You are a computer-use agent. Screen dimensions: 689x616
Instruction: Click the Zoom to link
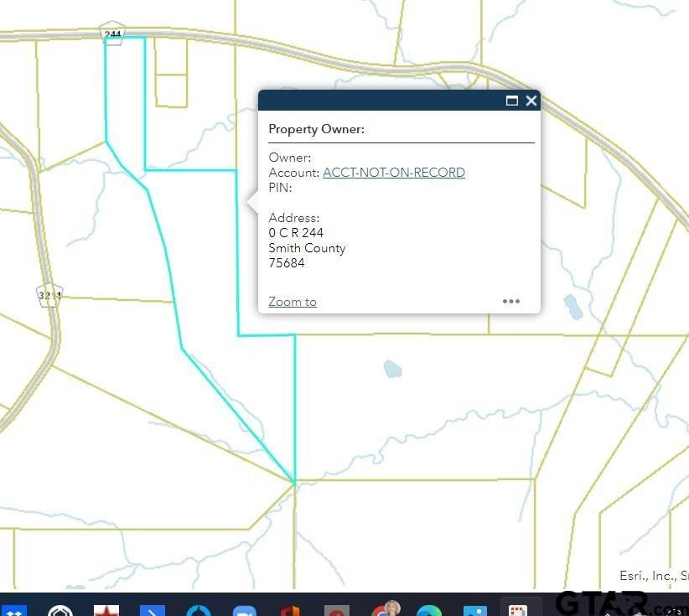tap(293, 302)
